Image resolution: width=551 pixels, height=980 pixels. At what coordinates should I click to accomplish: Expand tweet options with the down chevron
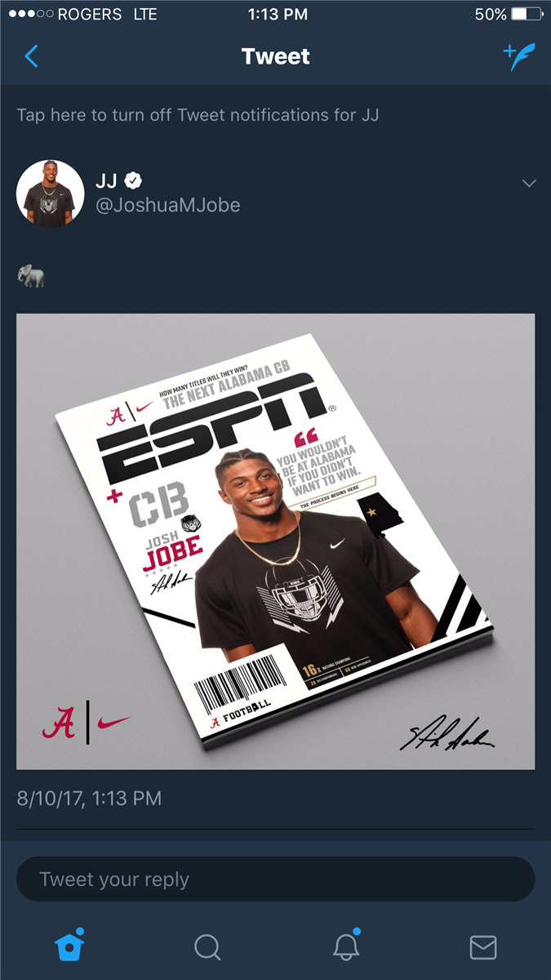529,183
